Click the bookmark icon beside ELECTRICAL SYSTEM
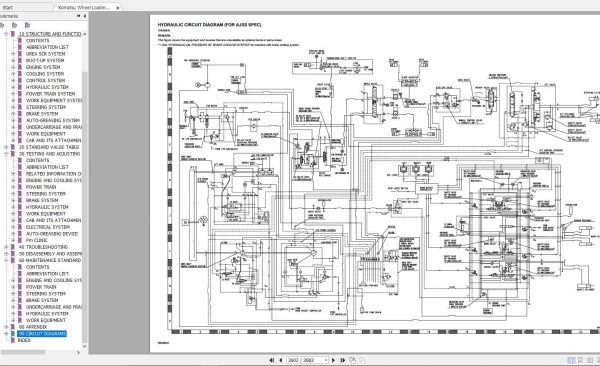 click(x=20, y=227)
